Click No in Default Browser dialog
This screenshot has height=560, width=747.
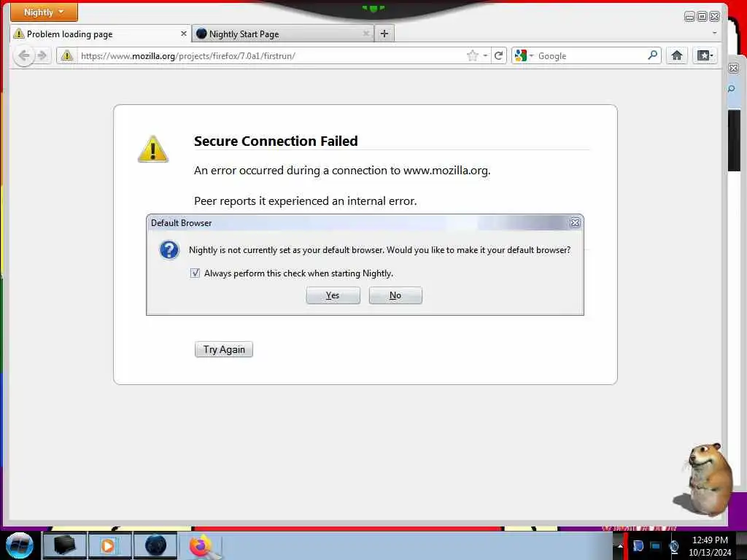(395, 295)
